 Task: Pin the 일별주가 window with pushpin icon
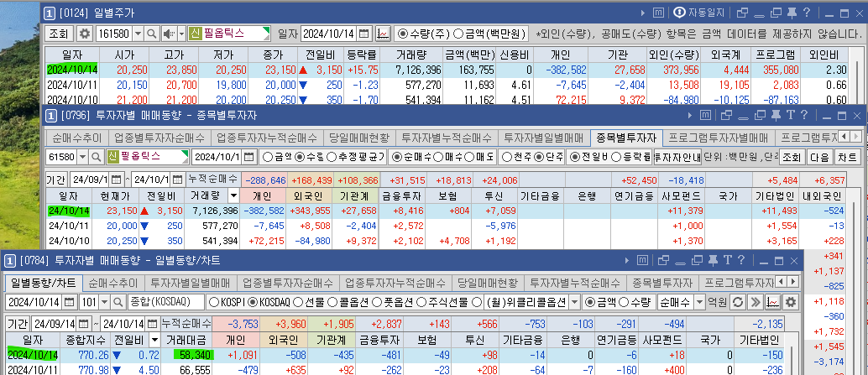[x=792, y=13]
